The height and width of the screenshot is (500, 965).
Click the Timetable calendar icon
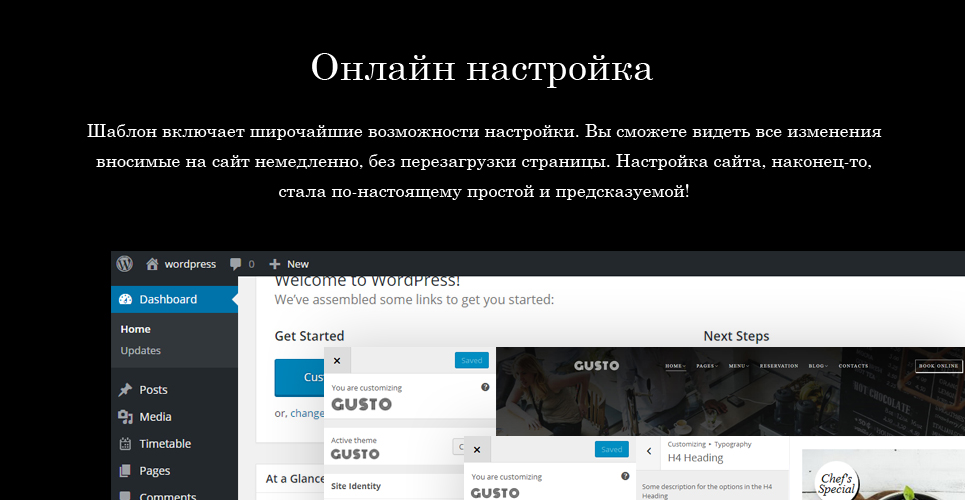[126, 444]
